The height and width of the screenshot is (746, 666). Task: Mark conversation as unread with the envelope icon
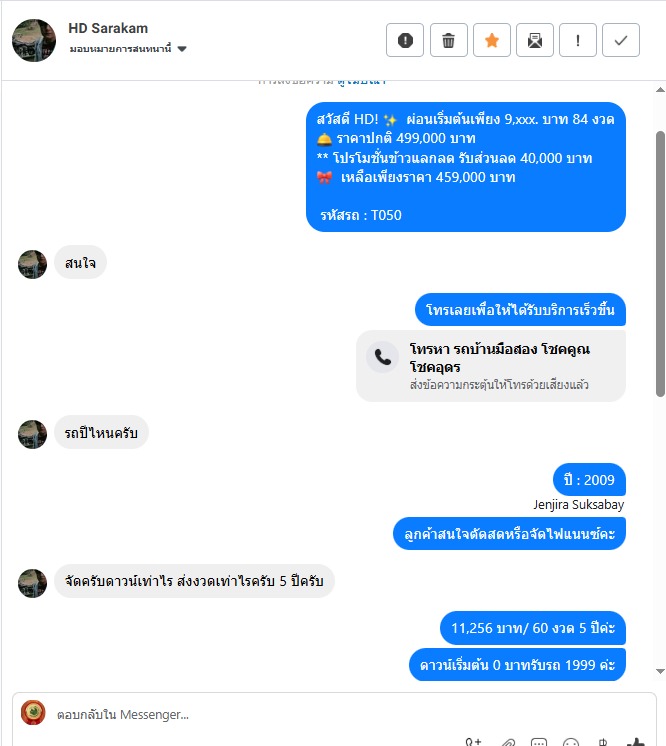535,40
